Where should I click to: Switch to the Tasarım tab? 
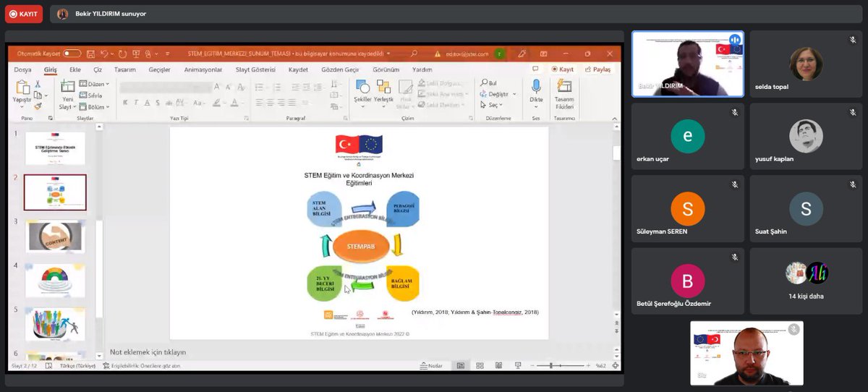point(124,69)
